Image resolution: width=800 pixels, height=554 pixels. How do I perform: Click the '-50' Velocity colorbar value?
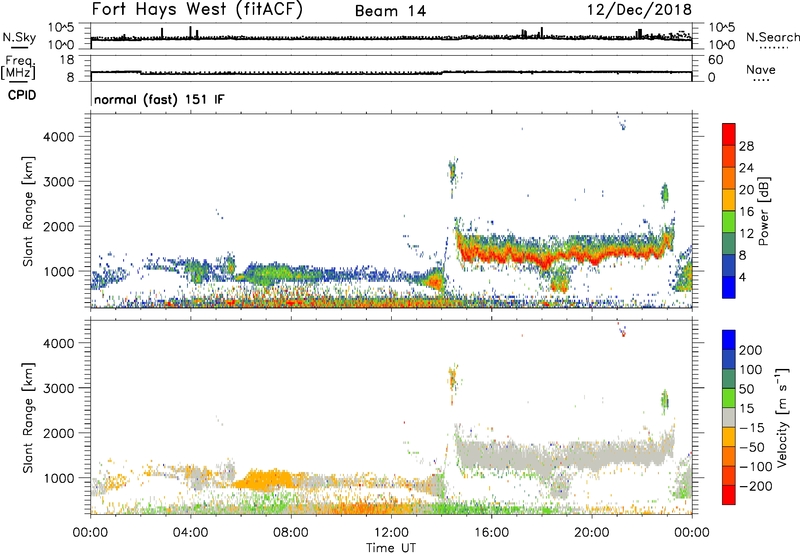(x=752, y=447)
